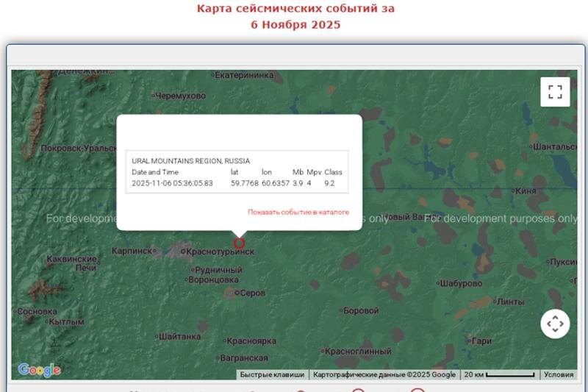This screenshot has height=392, width=588.
Task: Click the Google logo on the map
Action: click(x=39, y=370)
